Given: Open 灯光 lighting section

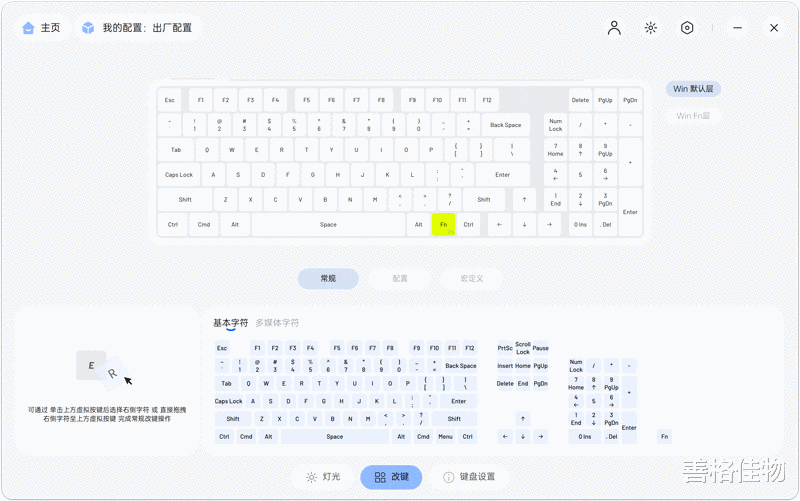Looking at the screenshot, I should pos(323,477).
